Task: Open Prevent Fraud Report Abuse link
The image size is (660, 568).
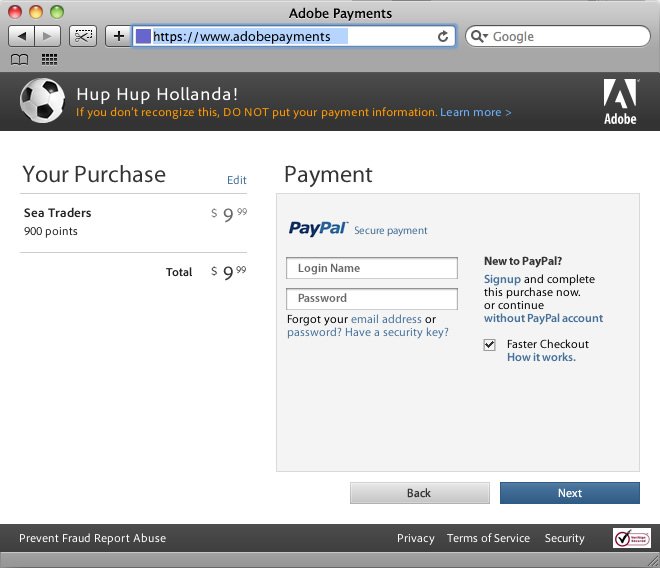Action: click(x=93, y=538)
